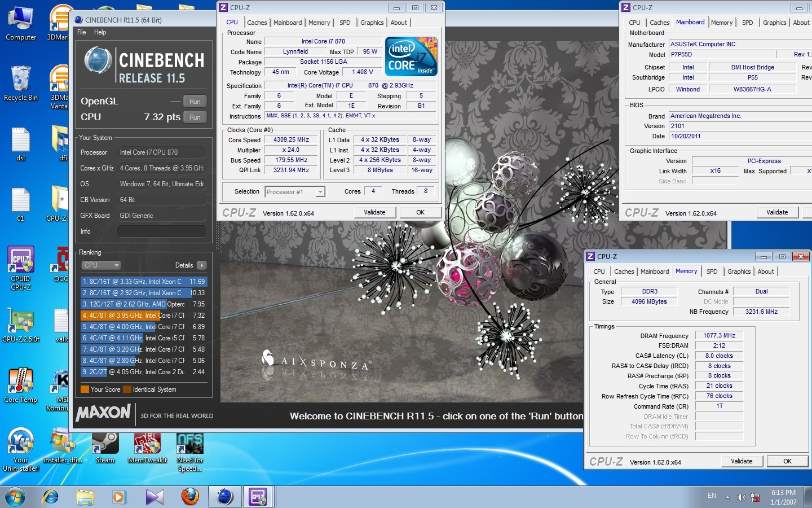Click Identical System legend swatch
The image size is (812, 508).
tap(127, 389)
